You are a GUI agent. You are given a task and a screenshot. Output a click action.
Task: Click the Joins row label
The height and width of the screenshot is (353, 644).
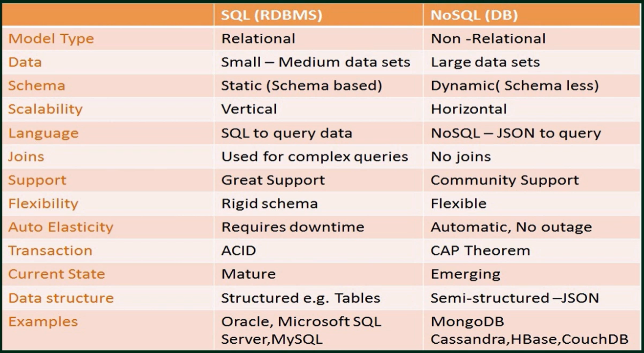tap(26, 156)
